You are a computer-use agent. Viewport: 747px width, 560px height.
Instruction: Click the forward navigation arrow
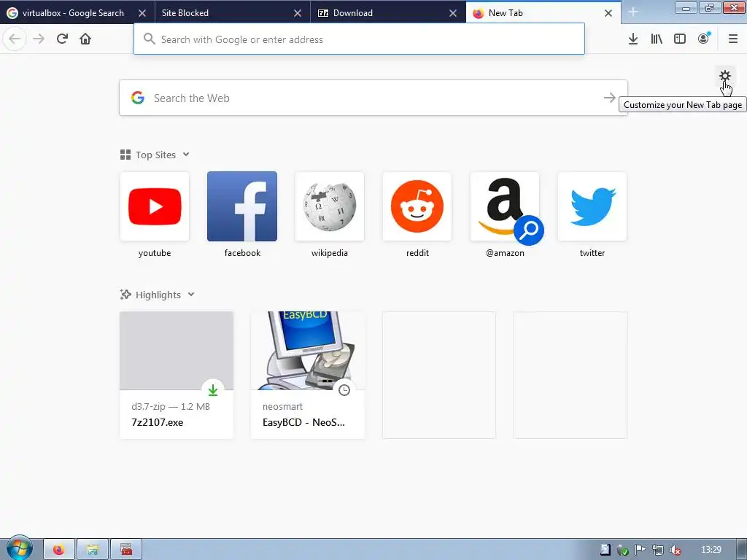point(39,39)
